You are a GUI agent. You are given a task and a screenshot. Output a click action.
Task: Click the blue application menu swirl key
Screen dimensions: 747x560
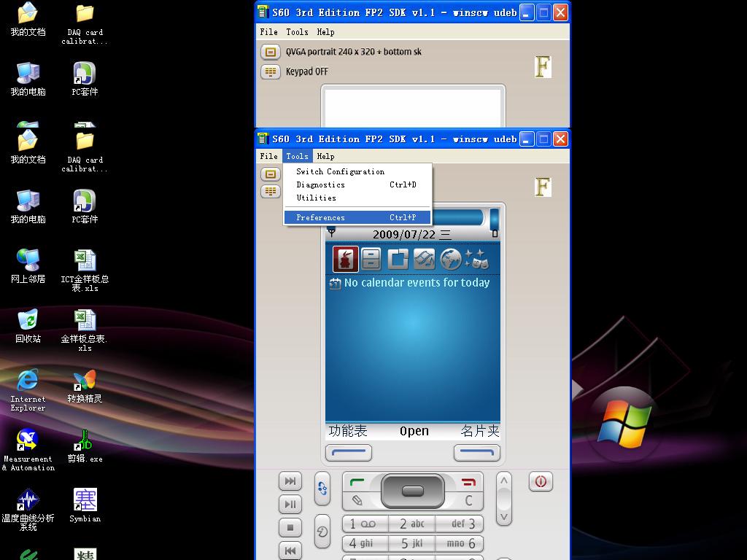tap(322, 489)
